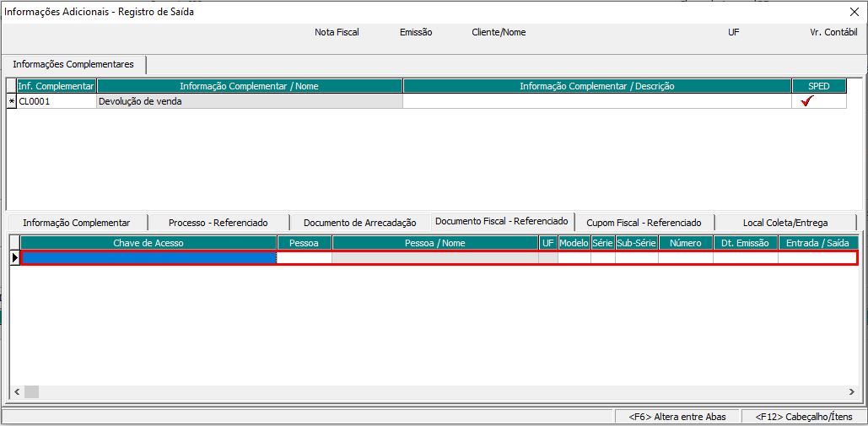Screen dimensions: 868x426
Task: Switch to the Local Coleta/Entrega tab
Action: point(785,223)
